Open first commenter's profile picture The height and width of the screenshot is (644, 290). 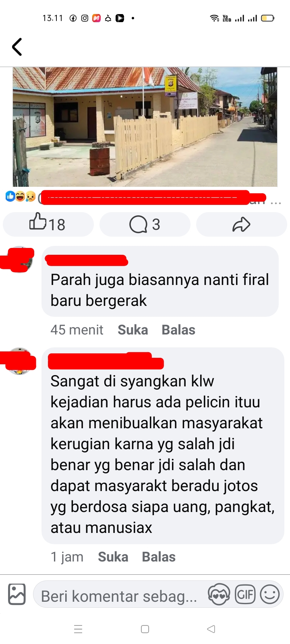click(19, 260)
